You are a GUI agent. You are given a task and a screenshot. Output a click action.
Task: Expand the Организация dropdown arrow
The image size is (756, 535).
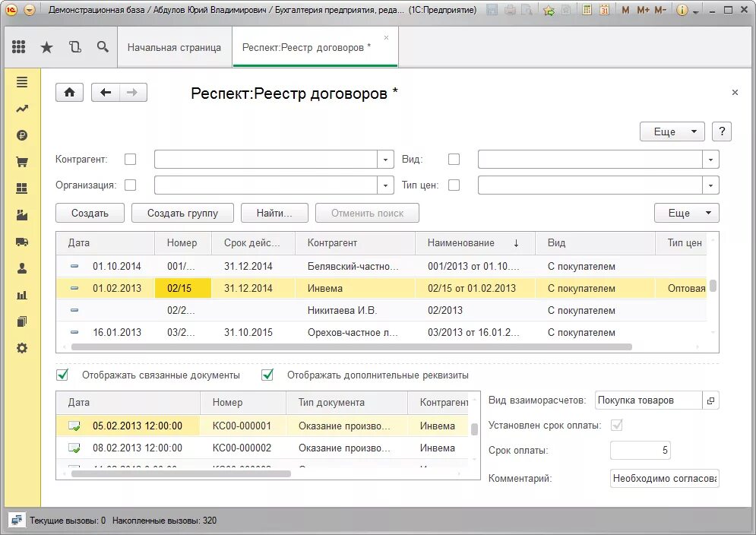click(385, 185)
